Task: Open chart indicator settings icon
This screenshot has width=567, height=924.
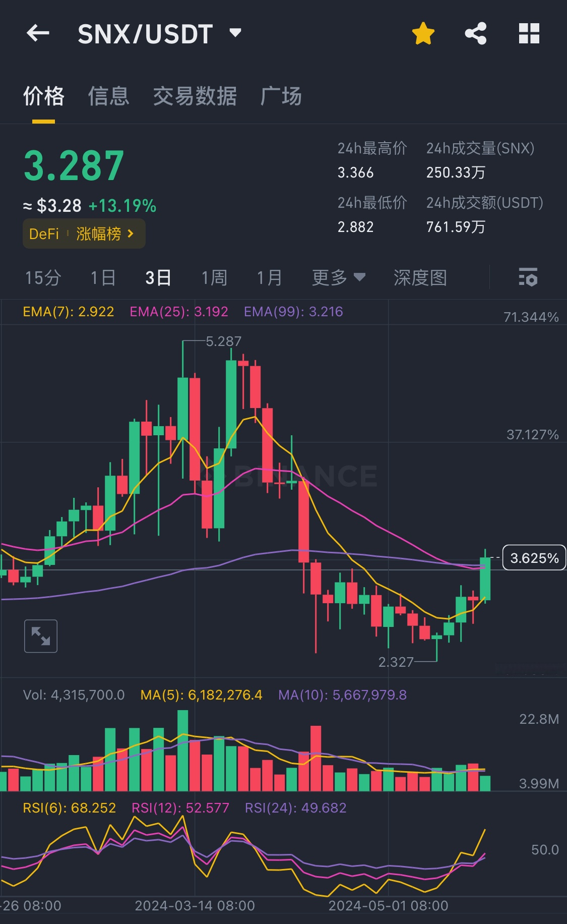Action: tap(528, 277)
